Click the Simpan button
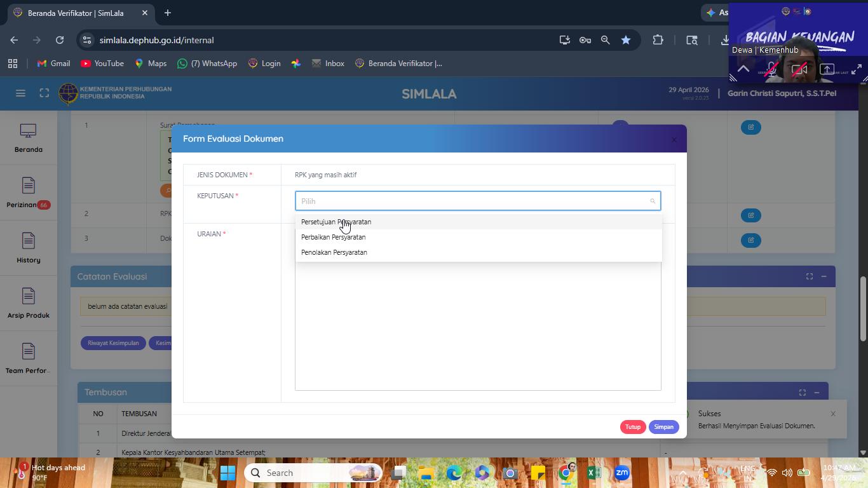 [x=663, y=427]
